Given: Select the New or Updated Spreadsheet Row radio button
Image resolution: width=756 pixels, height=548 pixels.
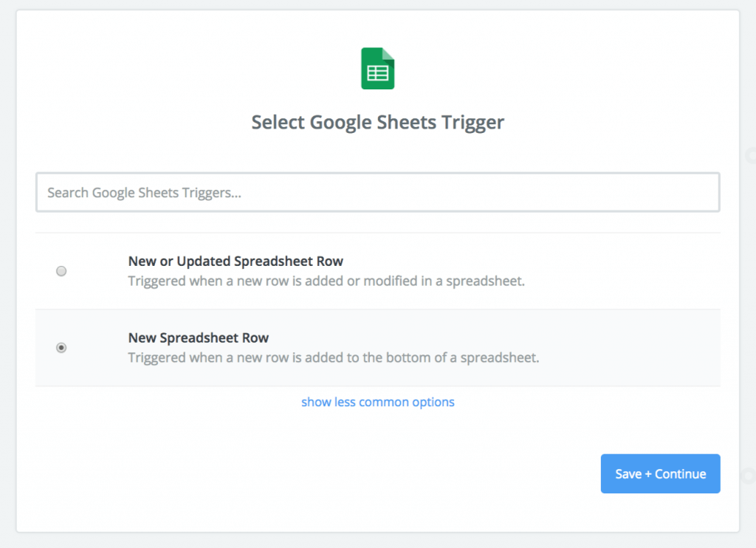Looking at the screenshot, I should coord(61,271).
